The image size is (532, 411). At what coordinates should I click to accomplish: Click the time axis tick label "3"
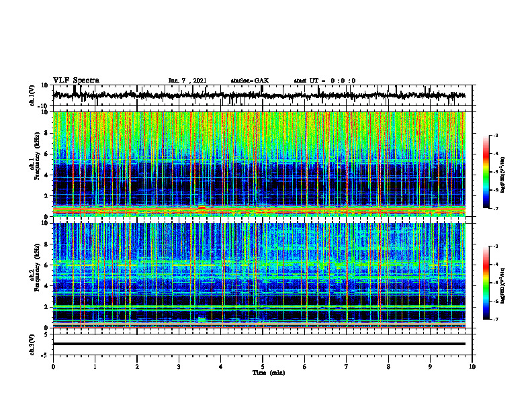point(179,367)
